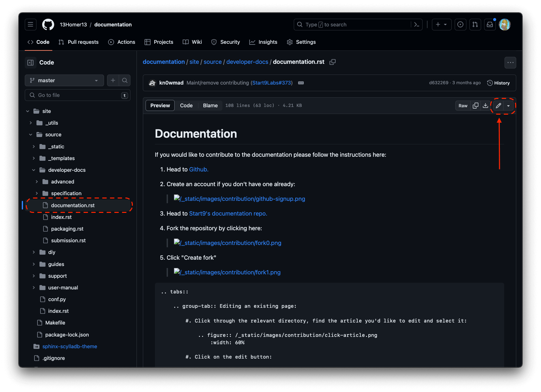
Task: Copy the file path icon
Action: click(x=332, y=62)
